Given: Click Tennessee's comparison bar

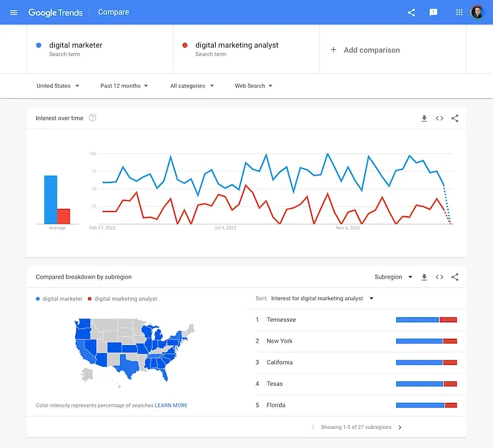Looking at the screenshot, I should pos(426,320).
